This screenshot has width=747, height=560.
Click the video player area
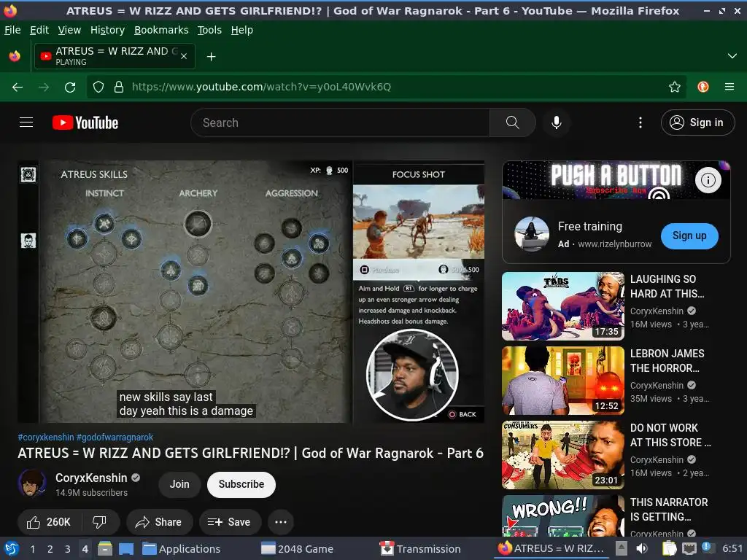tap(251, 292)
